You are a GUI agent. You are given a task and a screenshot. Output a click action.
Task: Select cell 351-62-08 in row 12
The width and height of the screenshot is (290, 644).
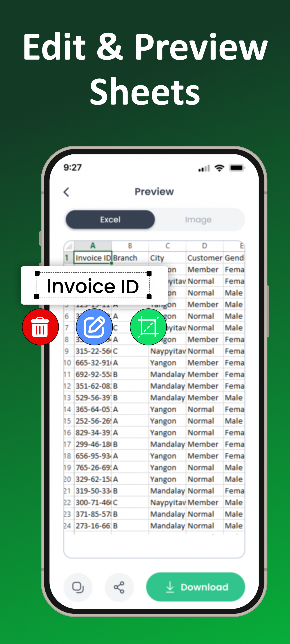(93, 386)
